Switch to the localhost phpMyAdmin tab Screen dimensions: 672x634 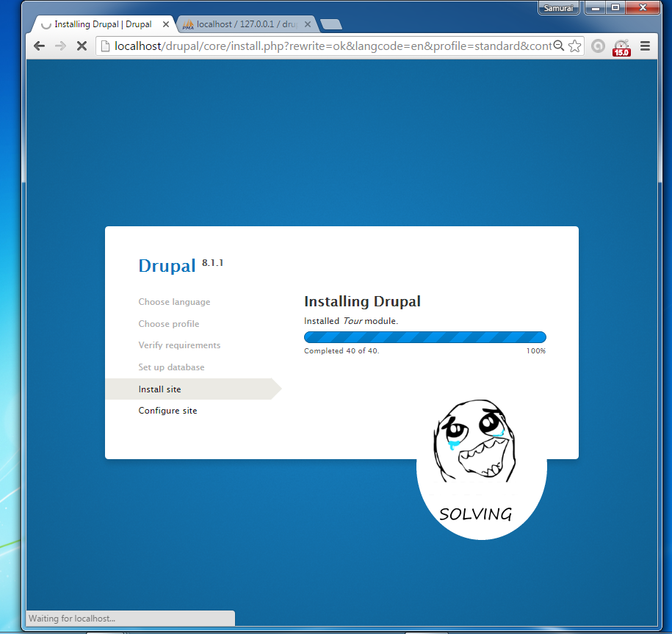point(247,24)
